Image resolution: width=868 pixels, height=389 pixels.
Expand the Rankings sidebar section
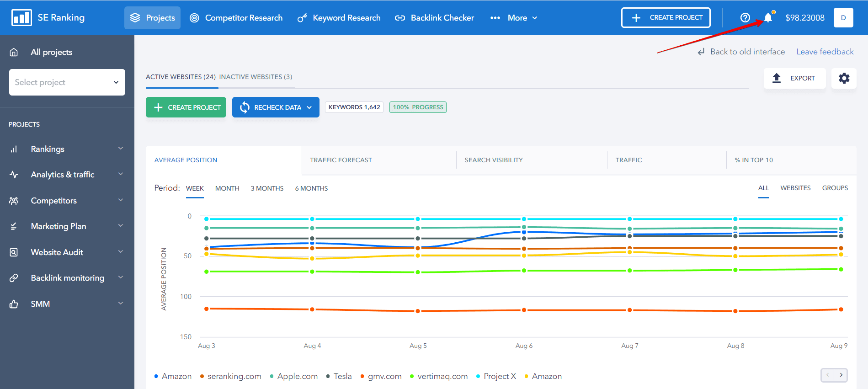pyautogui.click(x=121, y=149)
